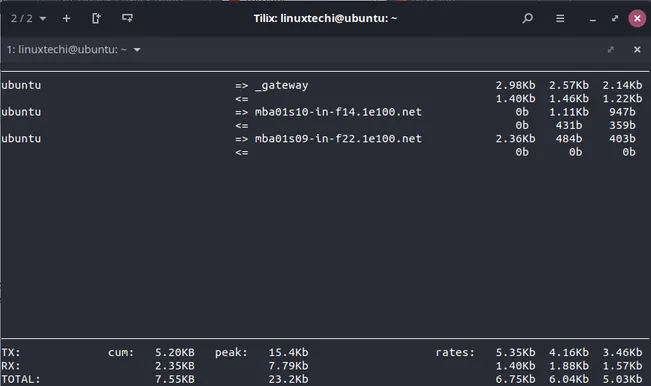The height and width of the screenshot is (386, 651).
Task: Click the add terminal right icon
Action: (x=96, y=19)
